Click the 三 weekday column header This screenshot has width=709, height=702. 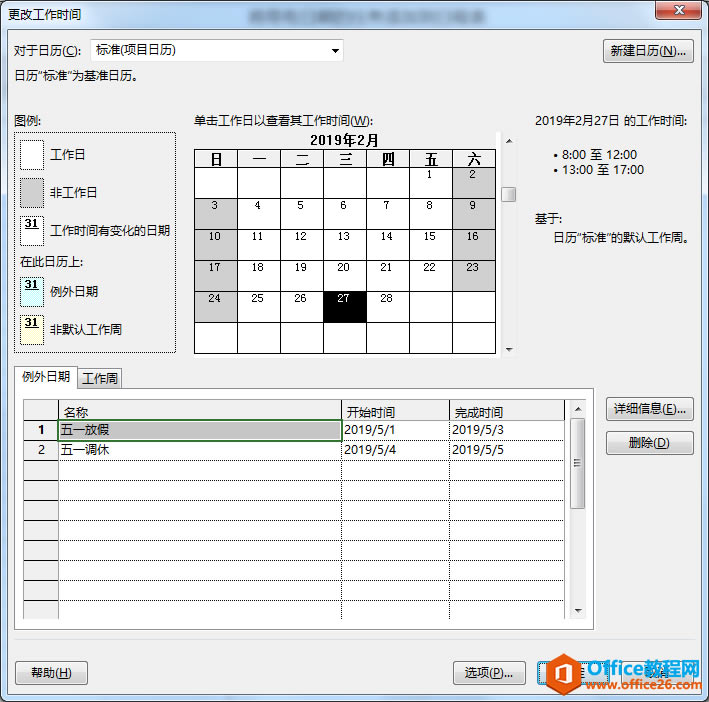(345, 159)
